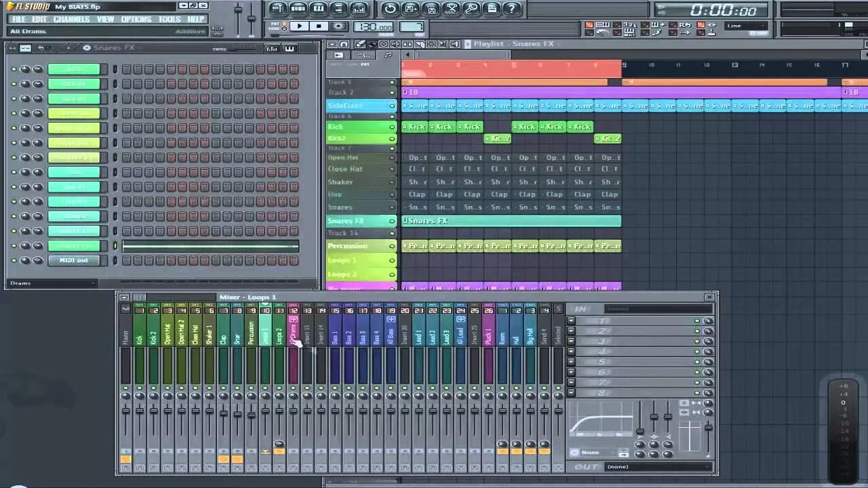Open the FILE menu
This screenshot has width=868, height=488.
[19, 19]
